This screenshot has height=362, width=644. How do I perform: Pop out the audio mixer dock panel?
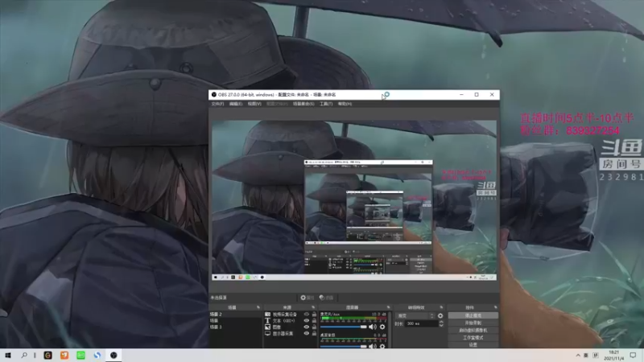click(388, 307)
